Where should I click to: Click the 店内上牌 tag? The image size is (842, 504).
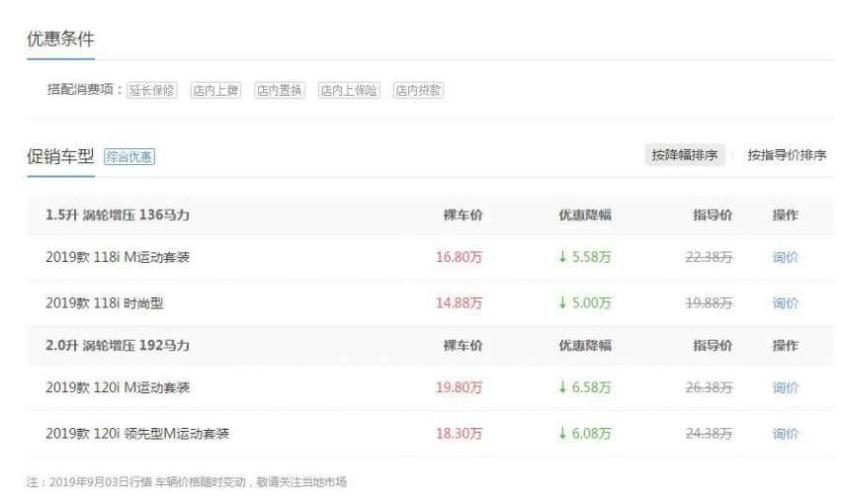click(215, 90)
